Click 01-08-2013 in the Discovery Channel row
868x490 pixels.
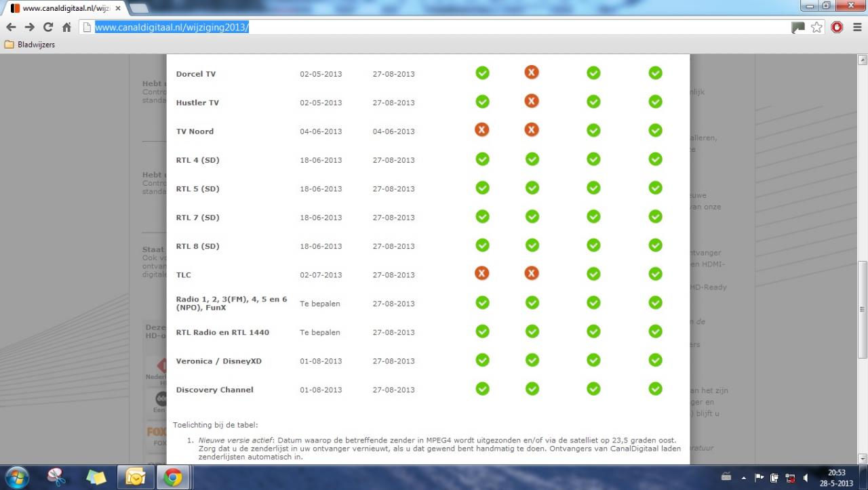point(321,390)
